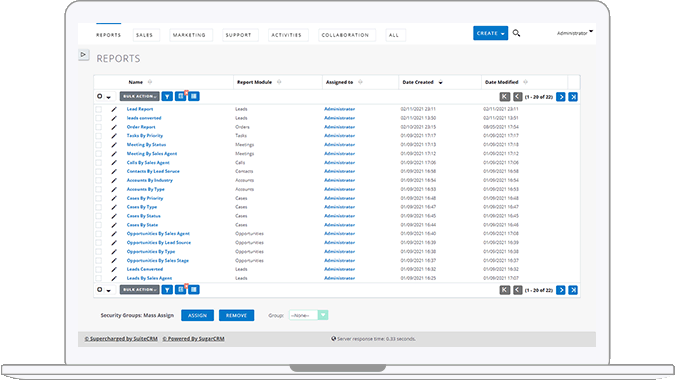Image resolution: width=675 pixels, height=380 pixels.
Task: Open the top column chooser icon
Action: click(x=181, y=96)
